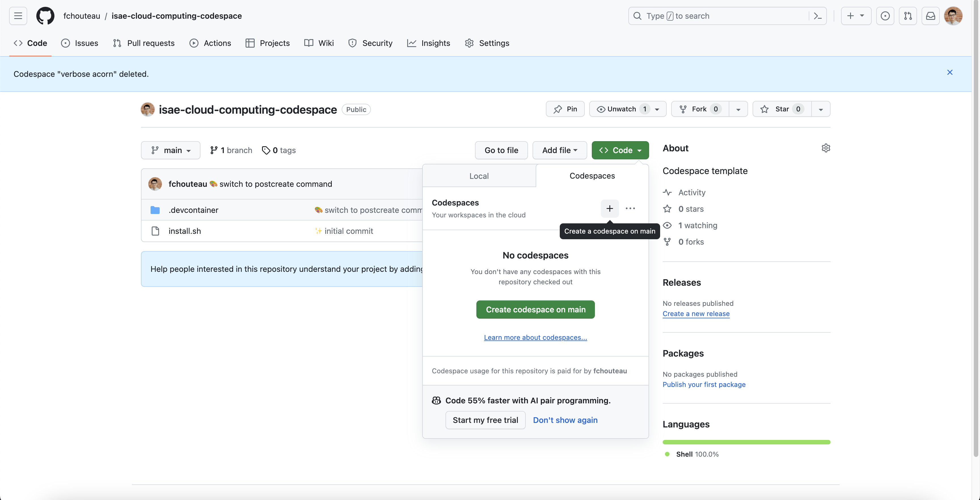Select the Shell language color bar

[x=746, y=442]
